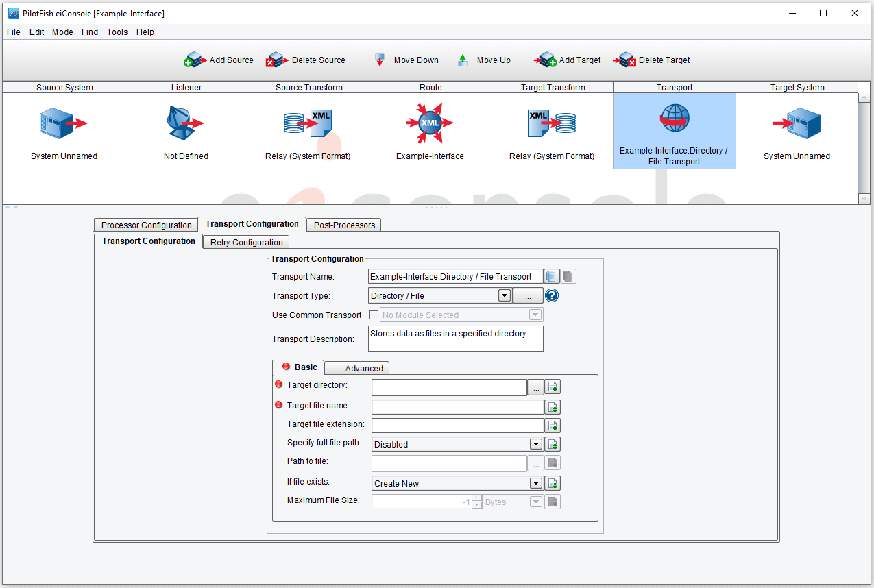This screenshot has height=588, width=874.
Task: Click Add Source toolbar button
Action: coord(219,60)
